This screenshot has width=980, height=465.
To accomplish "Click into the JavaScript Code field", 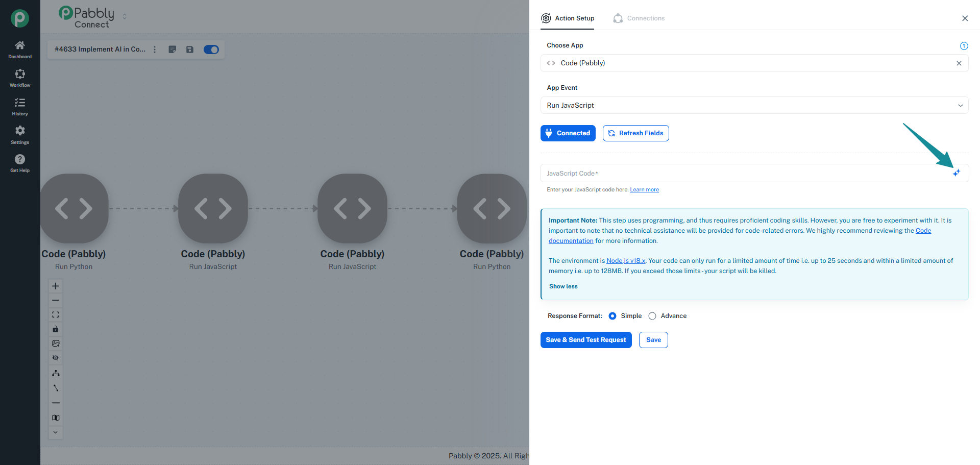I will click(x=740, y=174).
